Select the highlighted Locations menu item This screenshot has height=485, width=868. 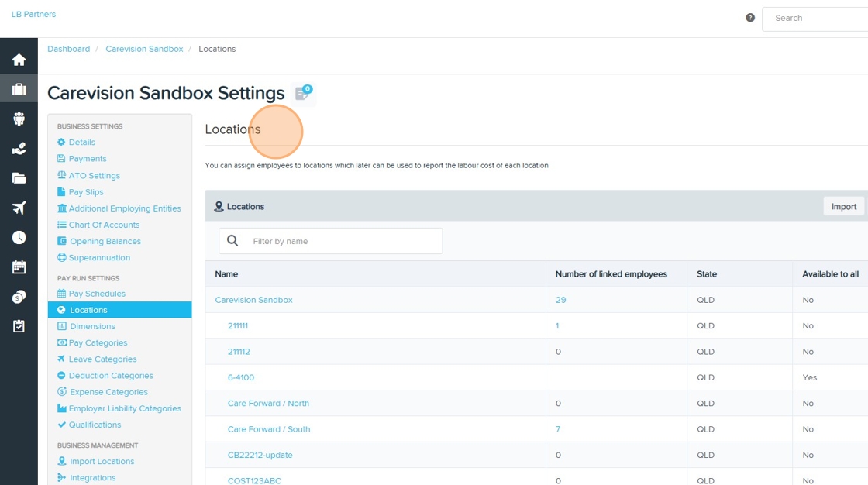[119, 310]
